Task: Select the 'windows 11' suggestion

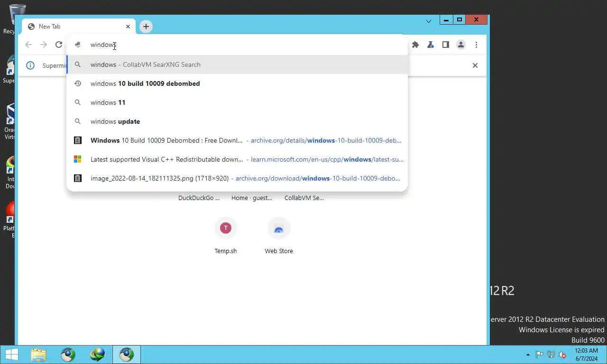Action: pos(237,102)
